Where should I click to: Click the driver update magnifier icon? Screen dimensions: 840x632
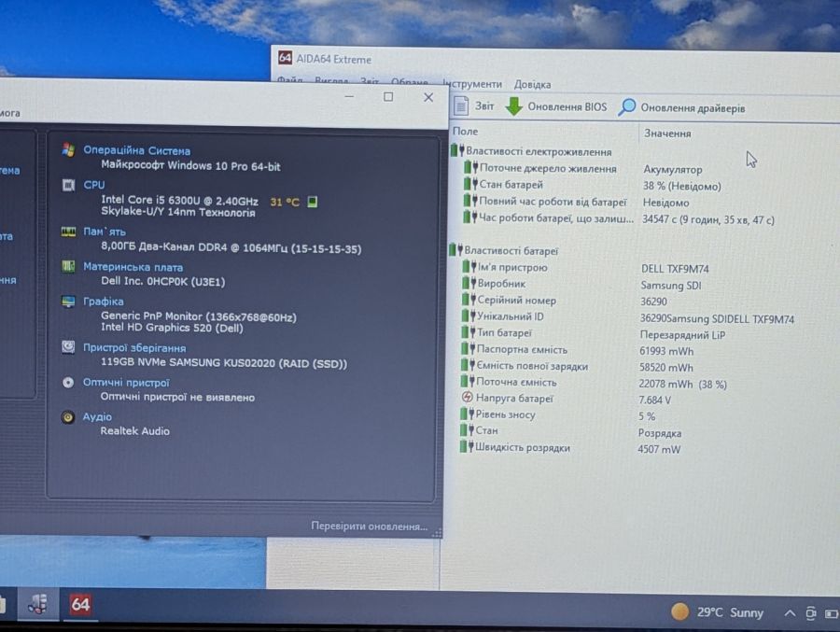point(626,107)
